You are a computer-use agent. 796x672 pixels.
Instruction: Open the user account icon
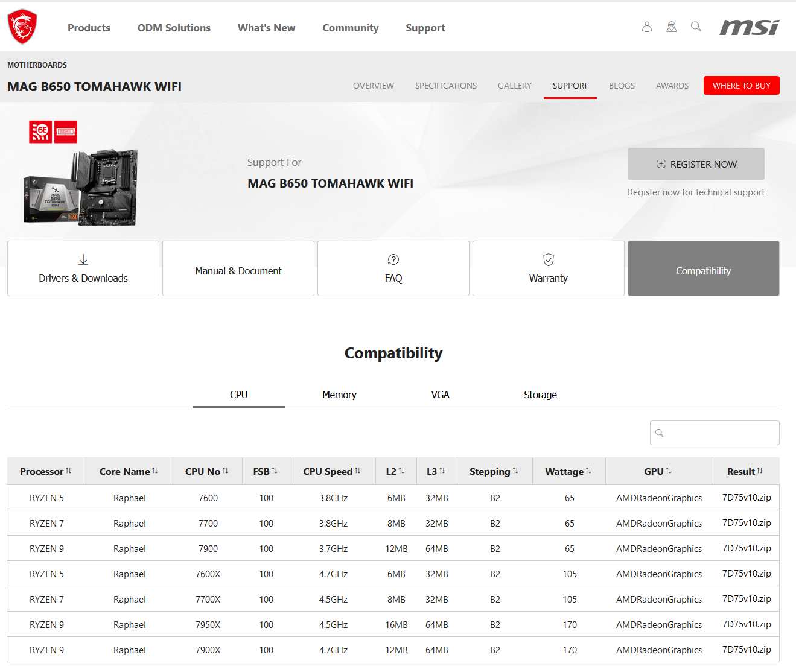pos(646,27)
